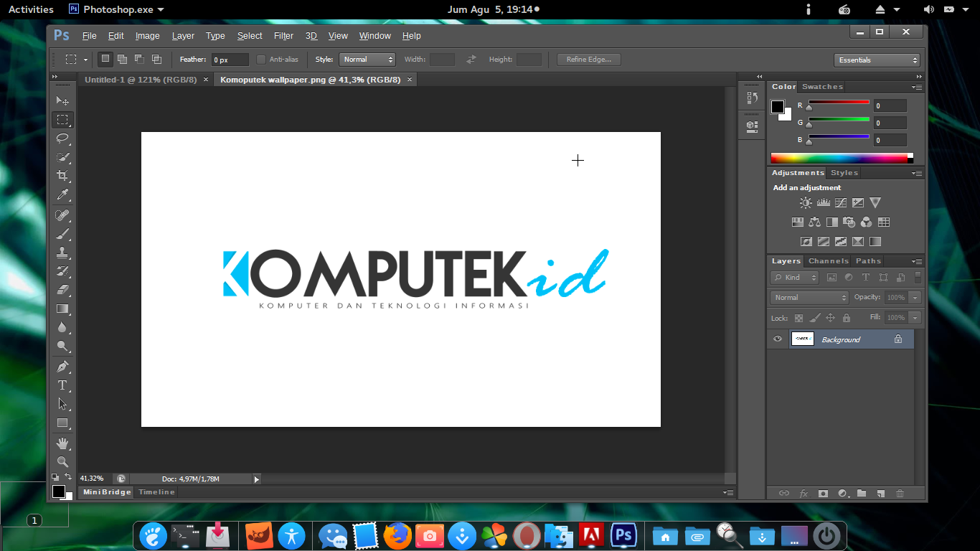Toggle New selection mode button

tap(105, 59)
